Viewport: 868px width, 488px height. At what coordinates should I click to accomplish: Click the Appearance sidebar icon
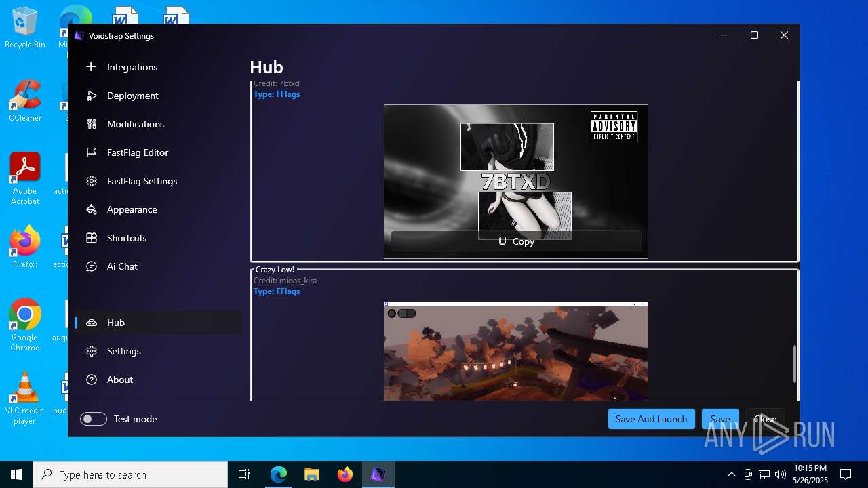pyautogui.click(x=92, y=209)
